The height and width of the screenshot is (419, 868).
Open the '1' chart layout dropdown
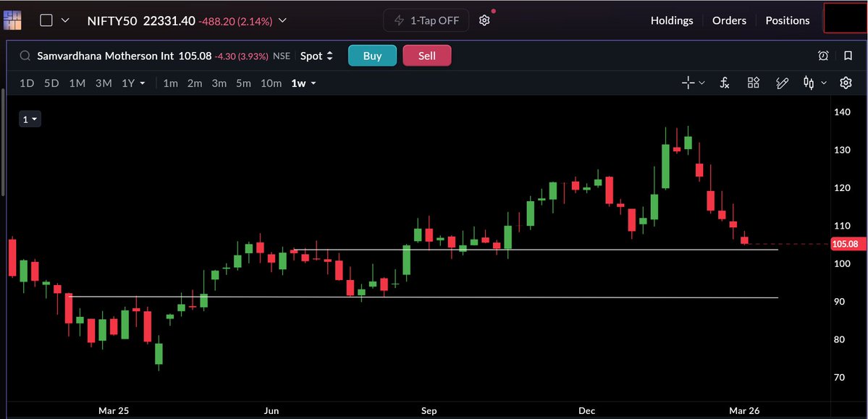coord(30,119)
